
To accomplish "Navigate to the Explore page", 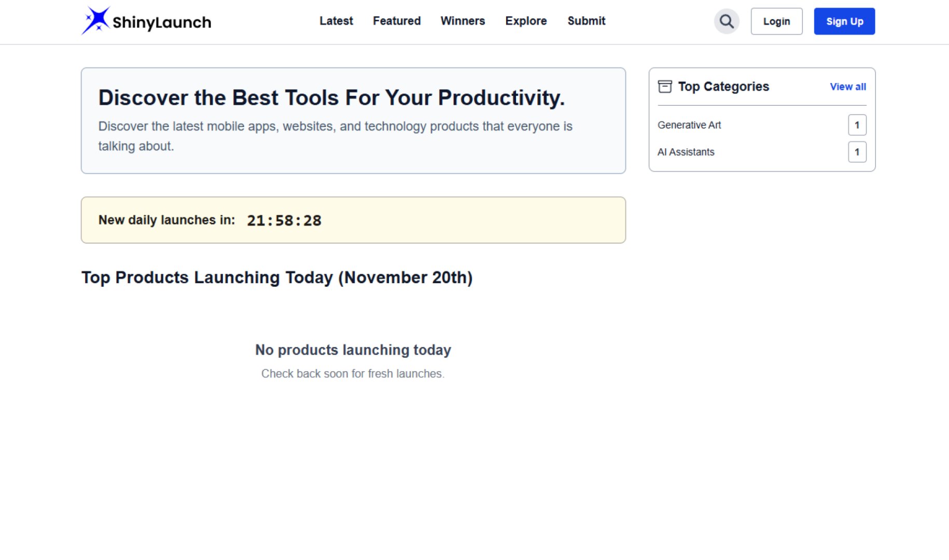I will (526, 21).
